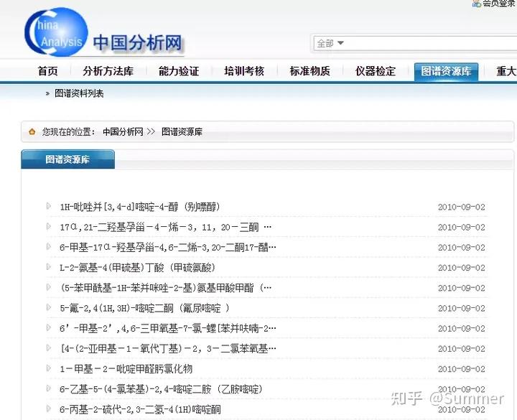Click 中国分析网 site title text

point(137,43)
